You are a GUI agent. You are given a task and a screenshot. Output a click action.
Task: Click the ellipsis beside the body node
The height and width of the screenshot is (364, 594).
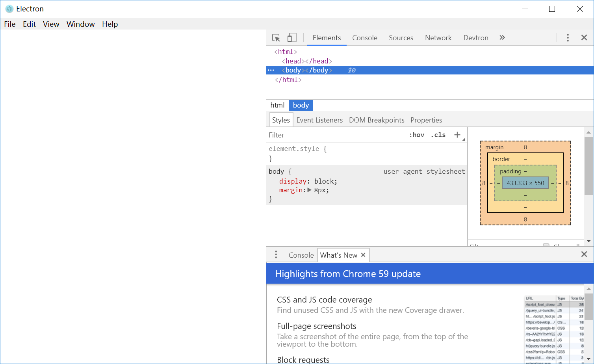pyautogui.click(x=271, y=70)
